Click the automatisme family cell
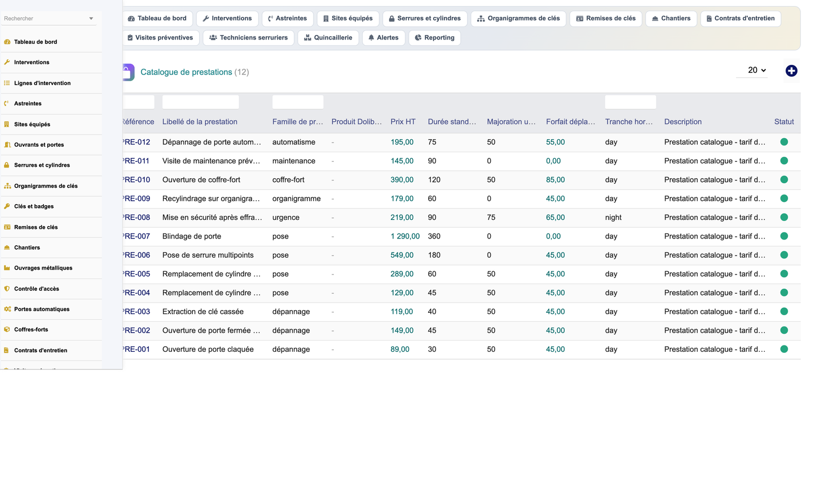This screenshot has width=815, height=504. (294, 142)
